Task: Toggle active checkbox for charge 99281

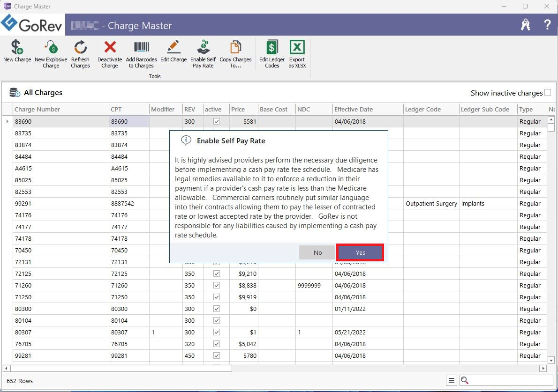Action: click(216, 356)
